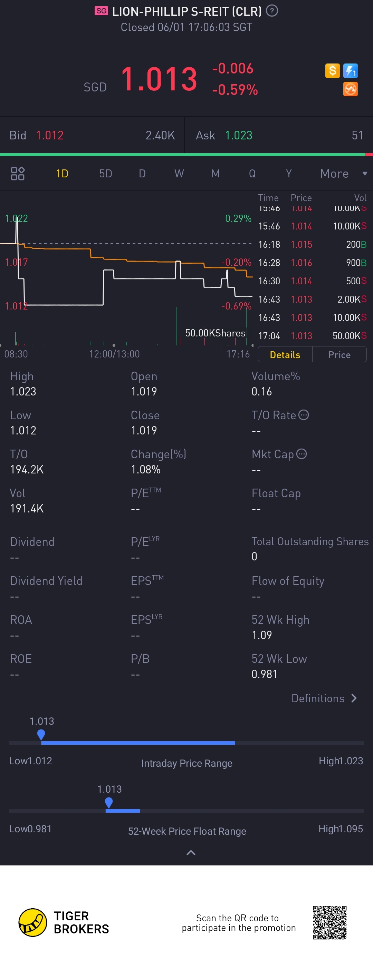Tap the Ask 1.023 quote
373x980 pixels.
click(x=238, y=135)
